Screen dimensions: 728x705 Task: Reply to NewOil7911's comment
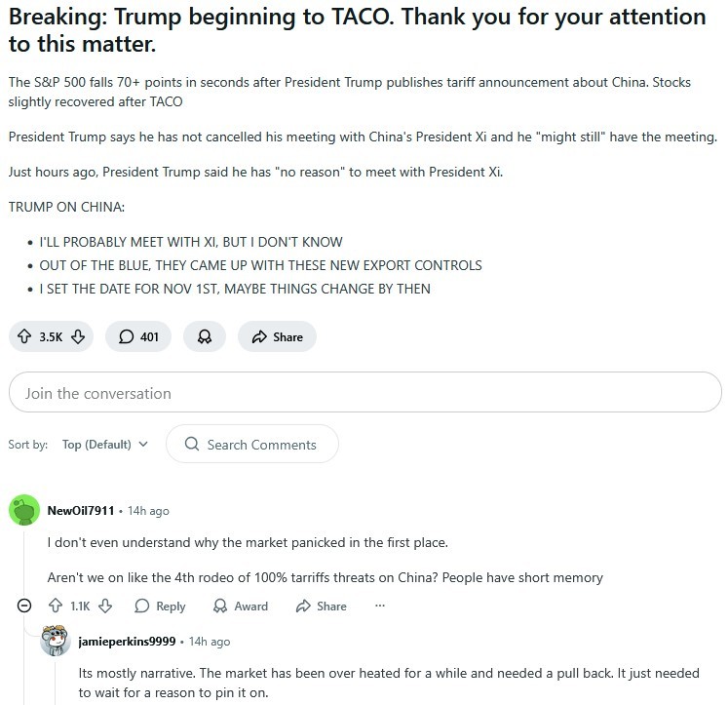click(160, 606)
